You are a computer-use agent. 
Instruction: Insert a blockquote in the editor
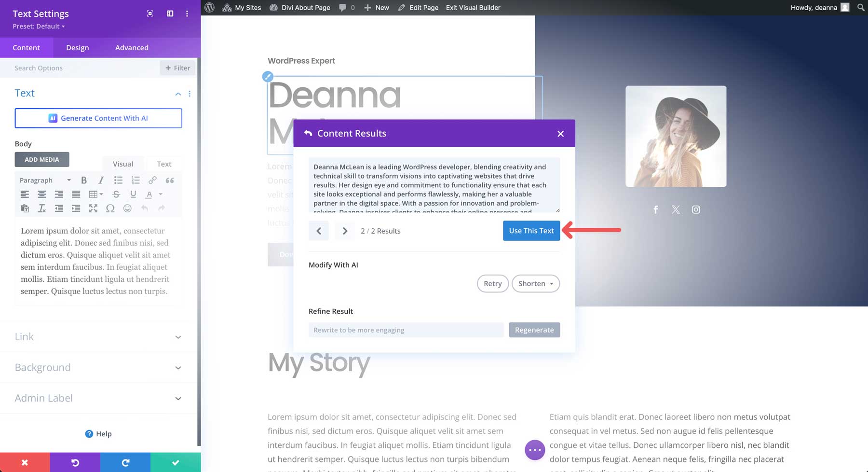click(x=169, y=180)
